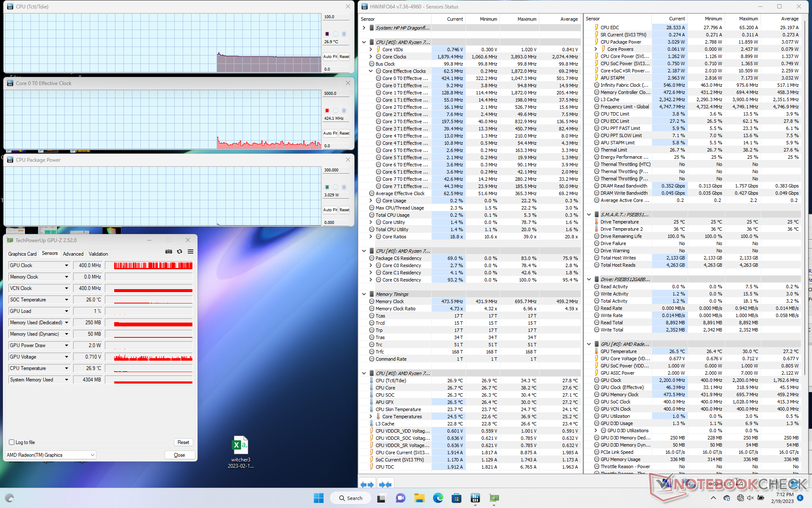
Task: Click Auto Fit in CPU Tctl/Tdie graph
Action: coord(330,57)
